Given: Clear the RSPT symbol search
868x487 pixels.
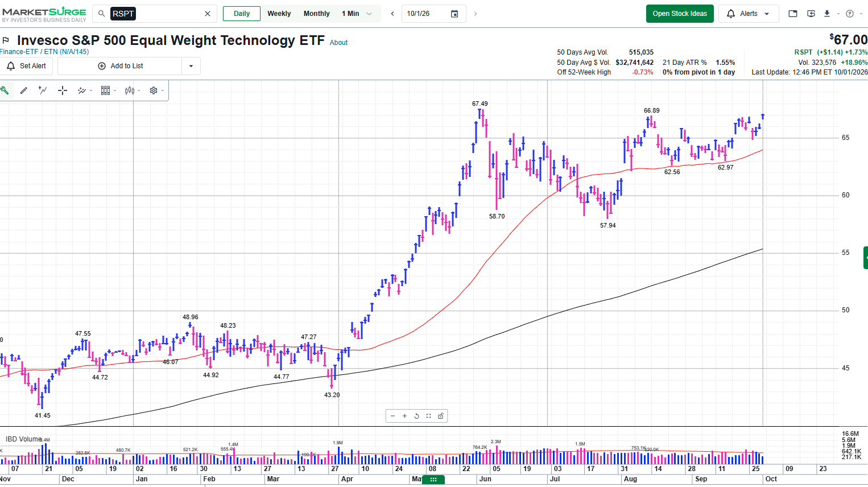Looking at the screenshot, I should point(208,14).
